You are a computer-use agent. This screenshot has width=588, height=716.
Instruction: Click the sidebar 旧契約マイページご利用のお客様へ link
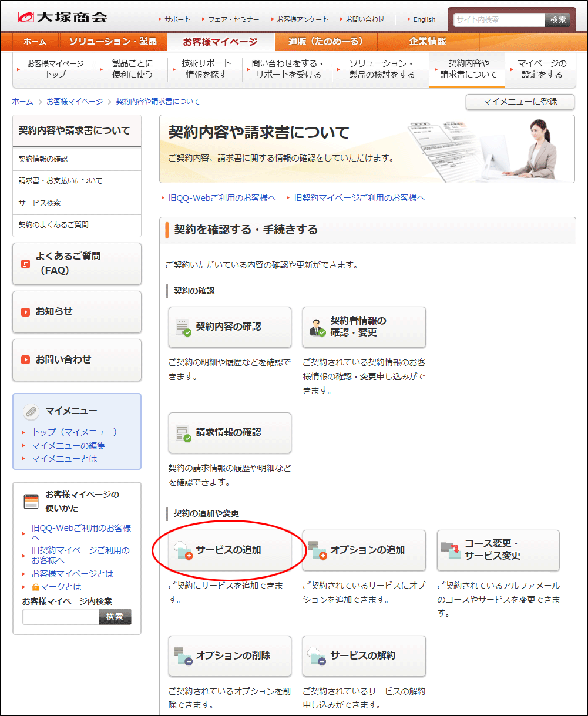point(81,555)
